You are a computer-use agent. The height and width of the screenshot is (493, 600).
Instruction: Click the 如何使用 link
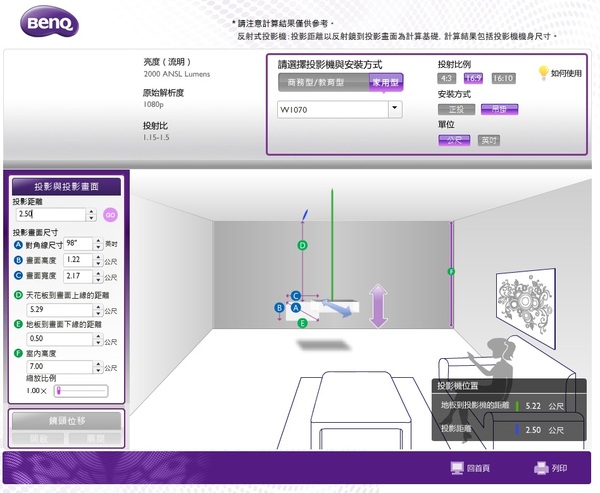(x=566, y=73)
